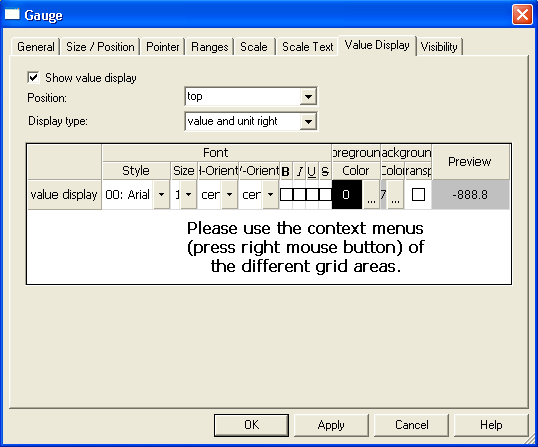Image resolution: width=538 pixels, height=447 pixels.
Task: Toggle the Underline checkbox for value display
Action: coord(312,195)
